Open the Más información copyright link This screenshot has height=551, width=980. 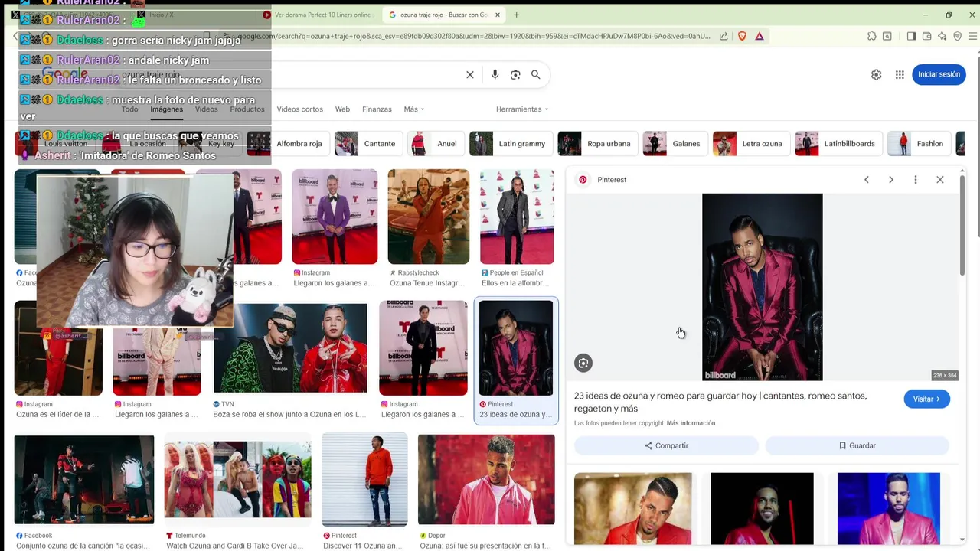[x=691, y=423]
